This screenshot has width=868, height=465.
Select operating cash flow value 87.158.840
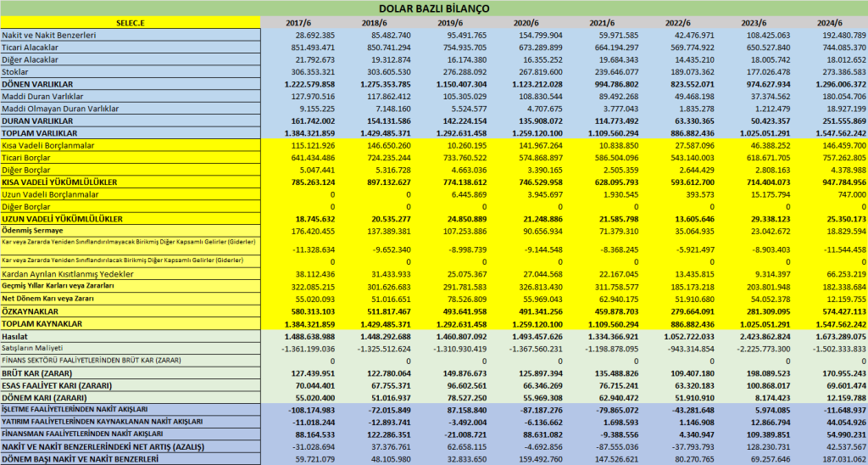coord(466,410)
